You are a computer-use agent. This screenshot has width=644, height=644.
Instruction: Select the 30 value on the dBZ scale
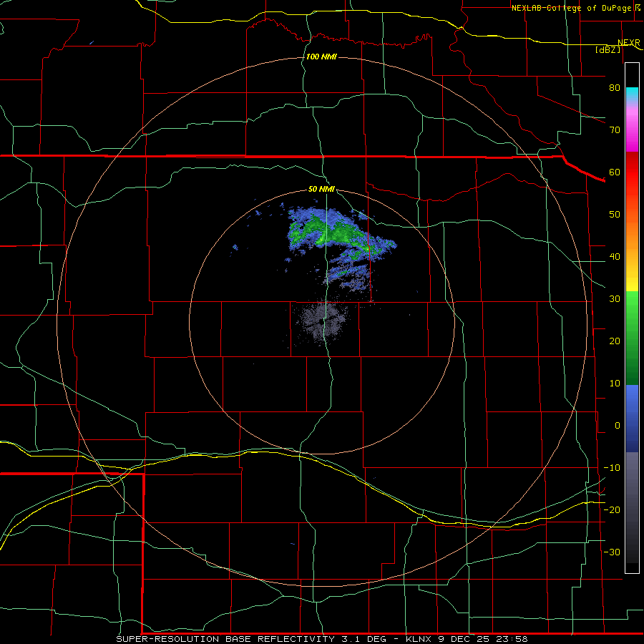click(x=615, y=299)
